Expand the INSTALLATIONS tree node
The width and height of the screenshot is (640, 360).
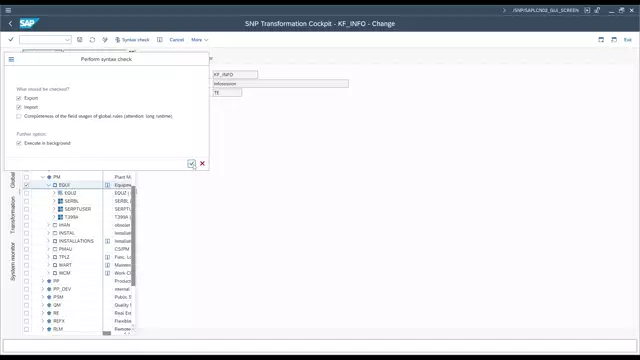(48, 241)
